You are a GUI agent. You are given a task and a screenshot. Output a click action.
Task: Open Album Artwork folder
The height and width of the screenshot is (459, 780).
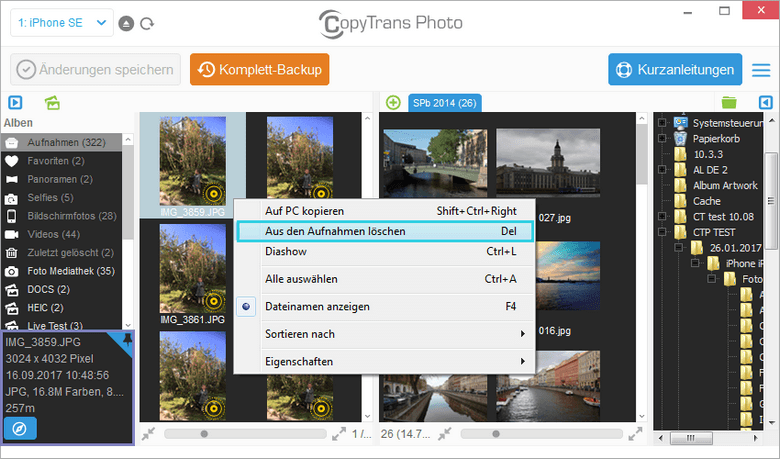tap(725, 185)
